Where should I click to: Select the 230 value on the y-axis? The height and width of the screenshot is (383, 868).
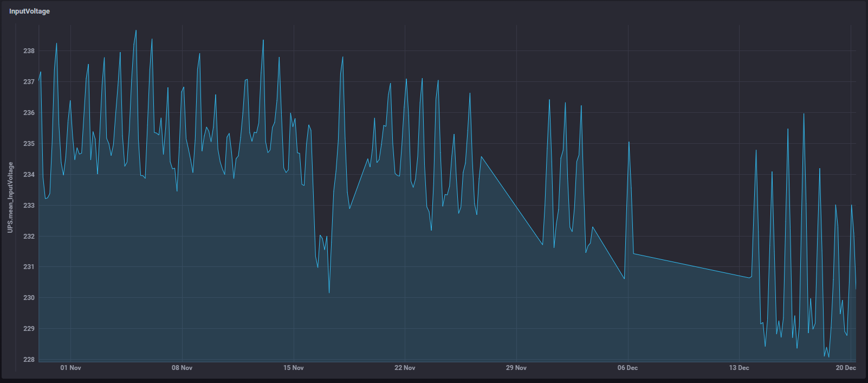pos(29,298)
